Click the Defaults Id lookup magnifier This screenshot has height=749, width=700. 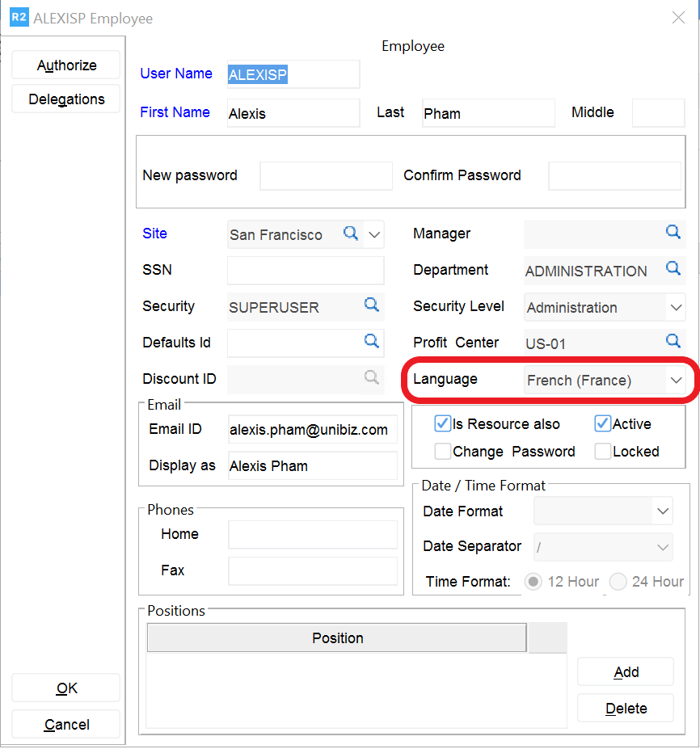371,341
